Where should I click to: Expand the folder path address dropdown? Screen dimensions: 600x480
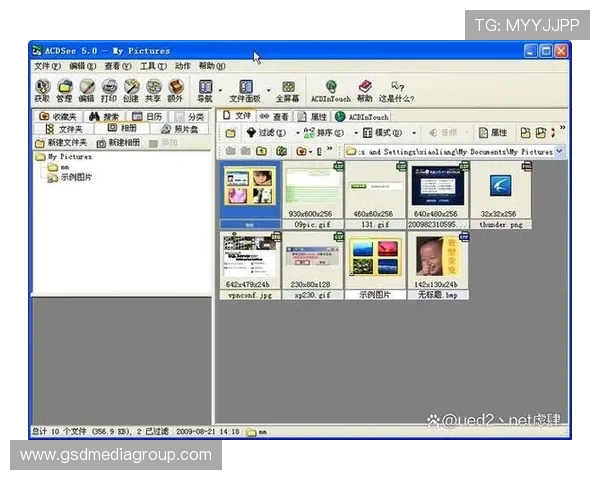559,151
